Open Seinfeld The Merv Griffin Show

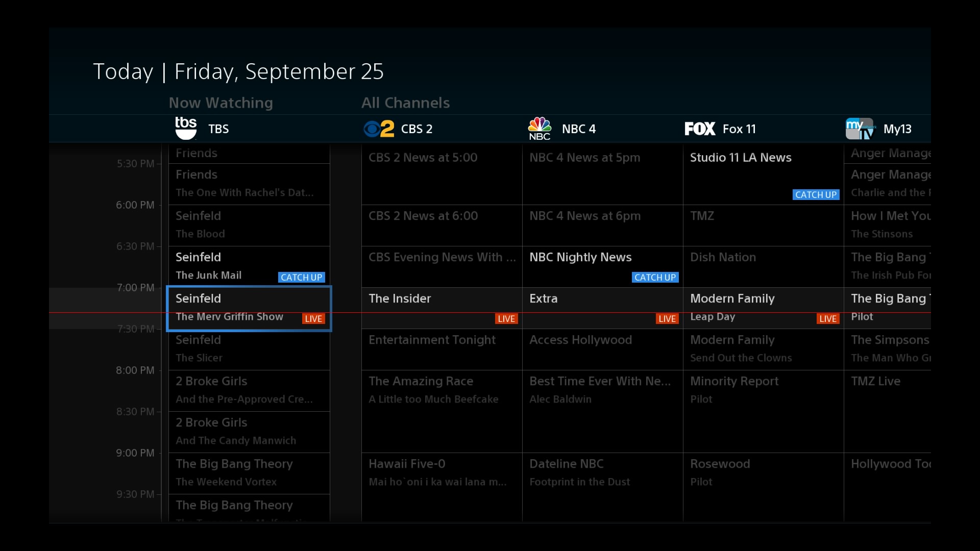pyautogui.click(x=249, y=308)
